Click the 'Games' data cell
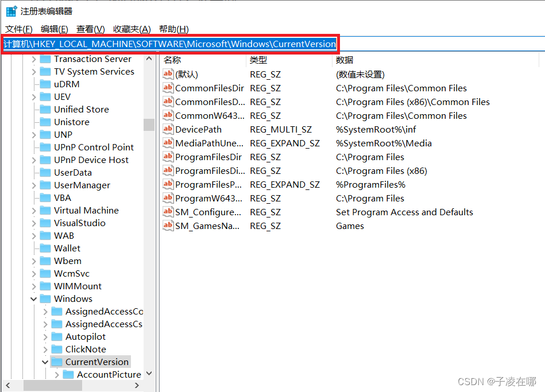The image size is (545, 392). (350, 226)
